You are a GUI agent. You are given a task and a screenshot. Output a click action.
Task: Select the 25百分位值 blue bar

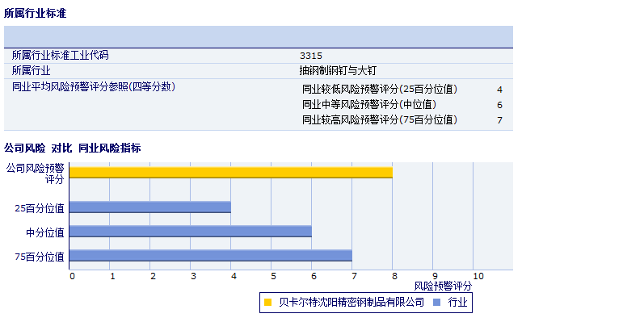pos(150,207)
